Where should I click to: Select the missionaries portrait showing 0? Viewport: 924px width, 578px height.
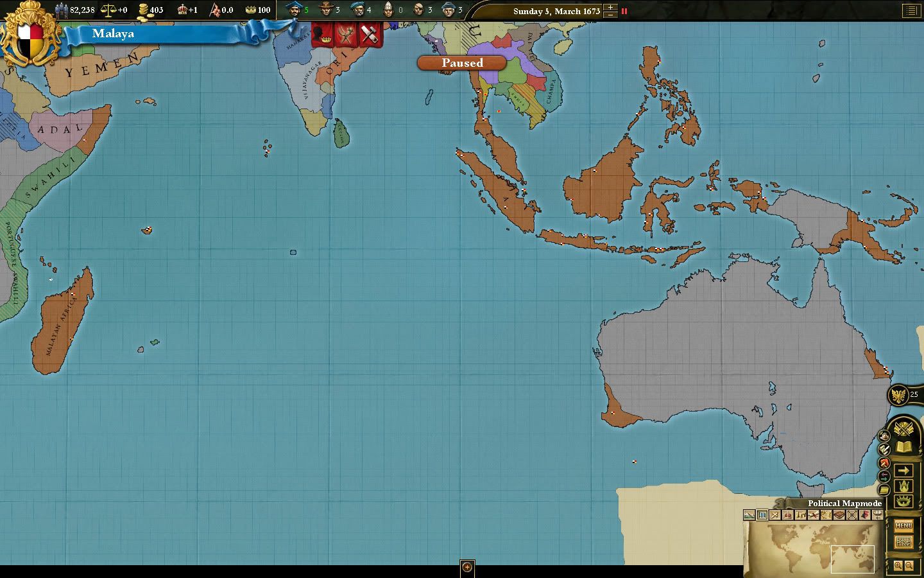[388, 10]
